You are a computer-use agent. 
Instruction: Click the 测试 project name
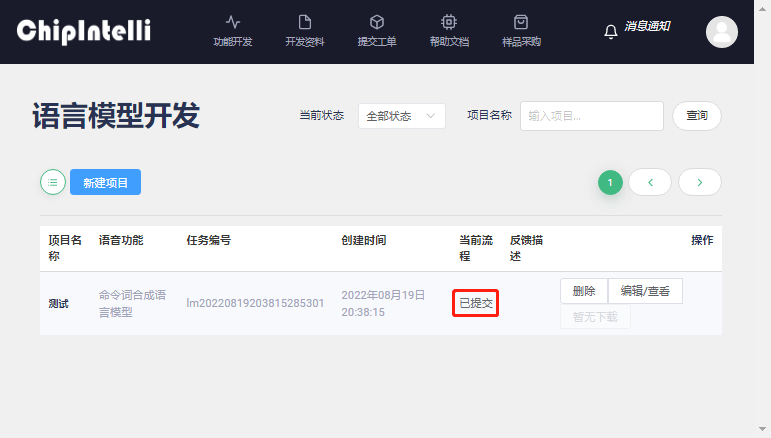coord(59,303)
